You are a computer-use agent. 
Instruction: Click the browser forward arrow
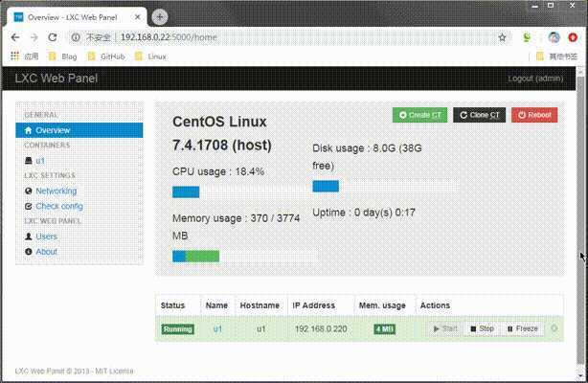point(34,37)
